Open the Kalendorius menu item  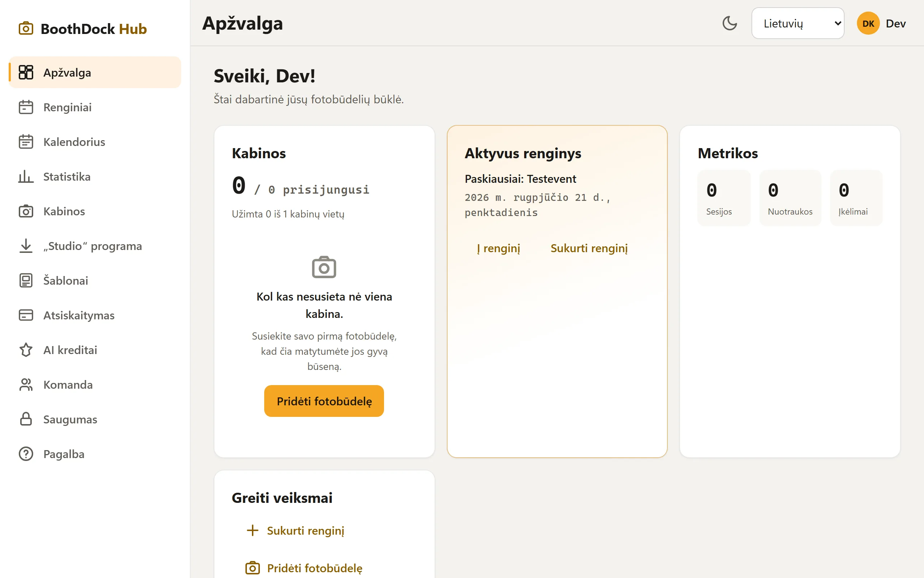coord(95,142)
